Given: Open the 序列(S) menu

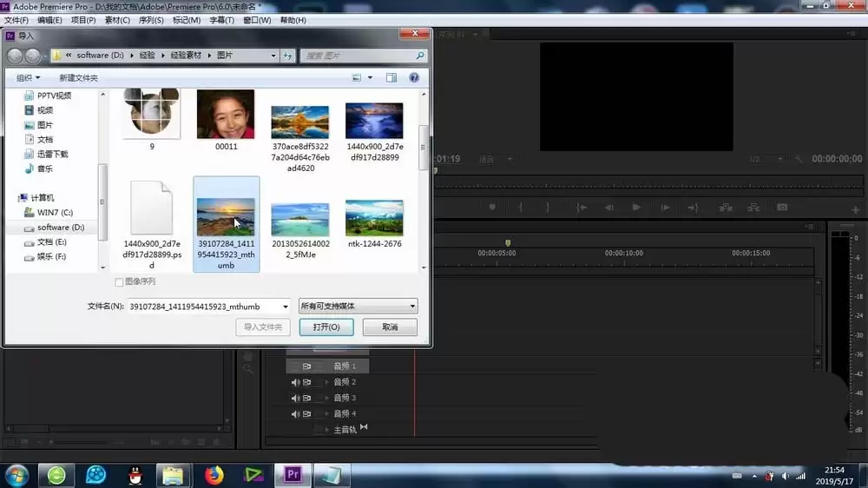Looking at the screenshot, I should point(151,20).
